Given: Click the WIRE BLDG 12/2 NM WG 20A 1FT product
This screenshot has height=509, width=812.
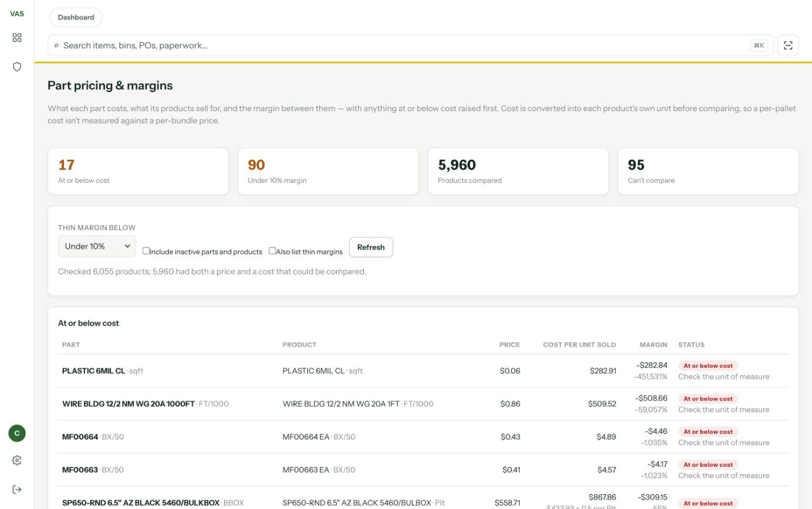Looking at the screenshot, I should point(341,404).
